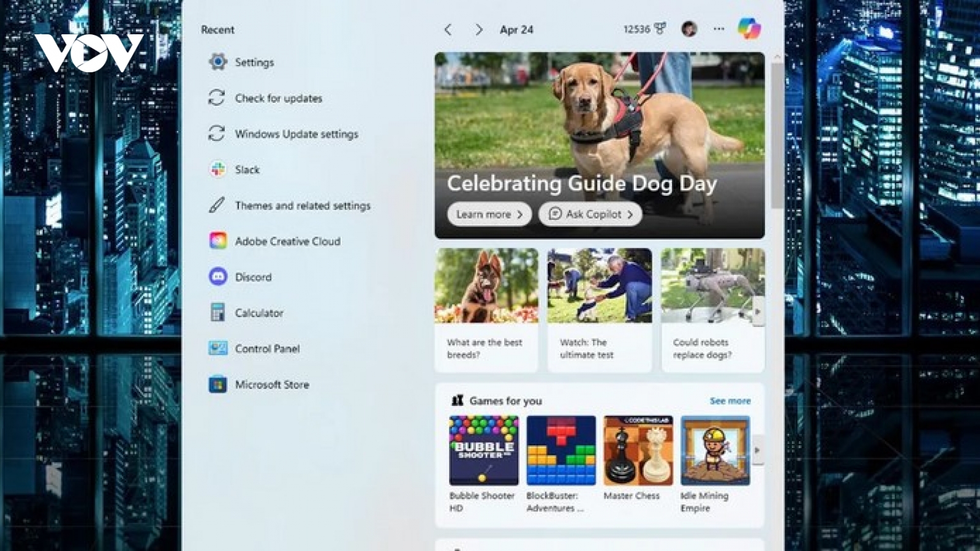Screen dimensions: 980x551
Task: Open the Master Chess game tile
Action: [638, 459]
